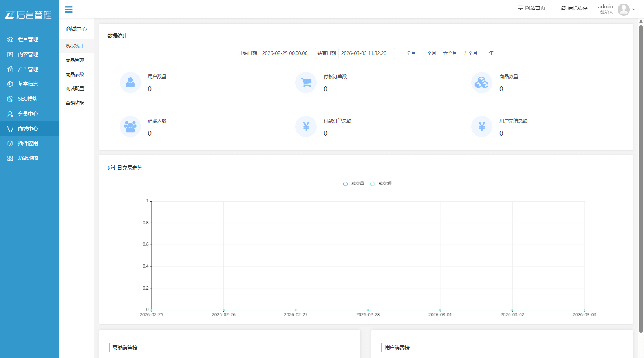Click the 功能地图 grid icon
This screenshot has height=358, width=644.
(10, 158)
